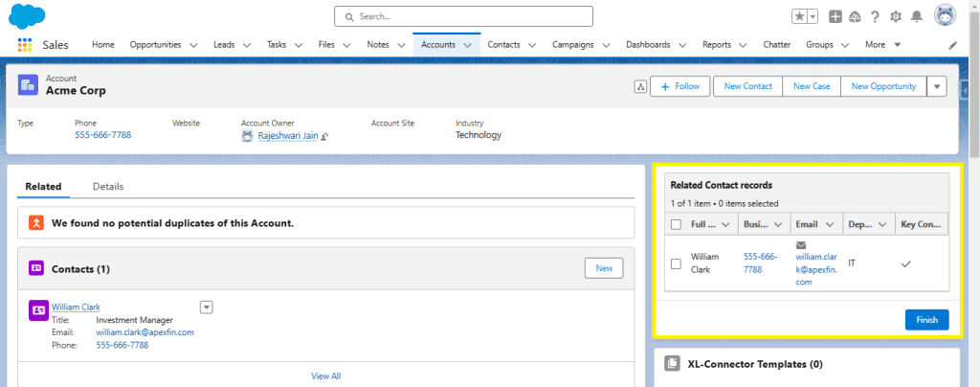This screenshot has height=387, width=980.
Task: Click into the Search field
Action: coord(464,16)
